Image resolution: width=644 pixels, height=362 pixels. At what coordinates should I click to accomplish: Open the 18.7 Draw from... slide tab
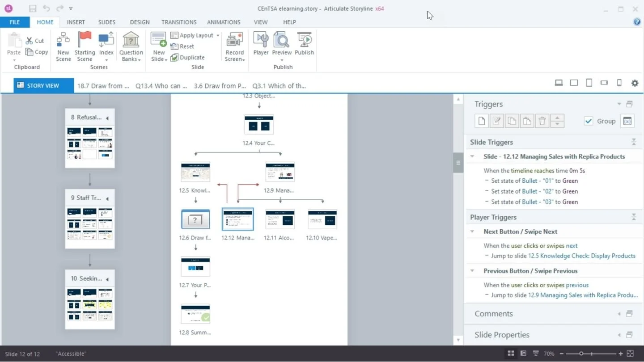coord(103,86)
